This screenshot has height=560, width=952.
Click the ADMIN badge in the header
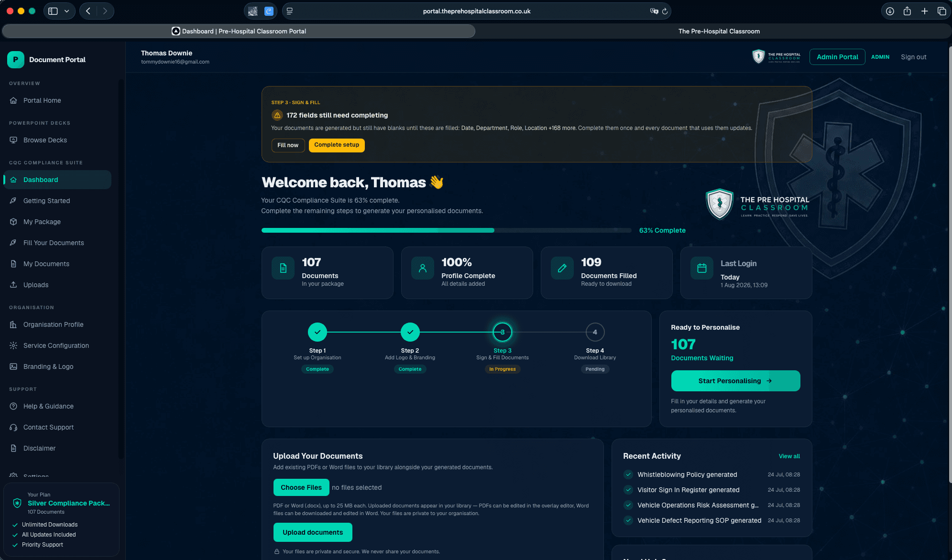[880, 57]
